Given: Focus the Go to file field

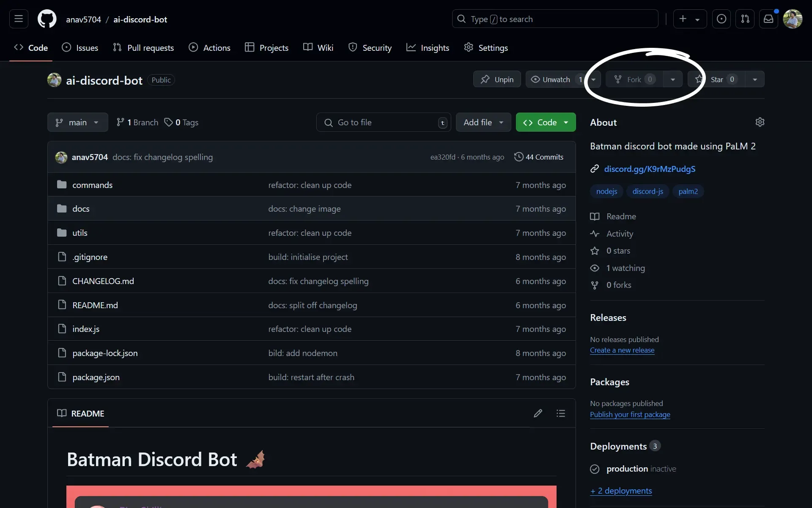Looking at the screenshot, I should click(x=383, y=122).
